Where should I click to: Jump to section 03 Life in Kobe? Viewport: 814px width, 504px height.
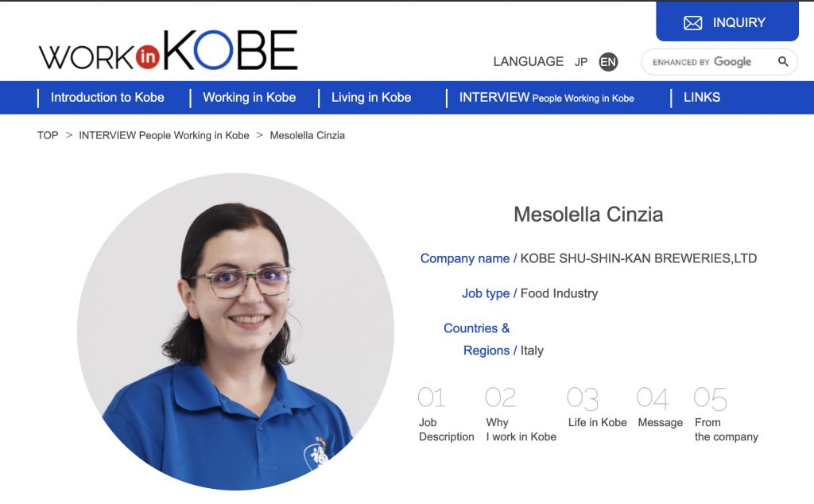[597, 408]
